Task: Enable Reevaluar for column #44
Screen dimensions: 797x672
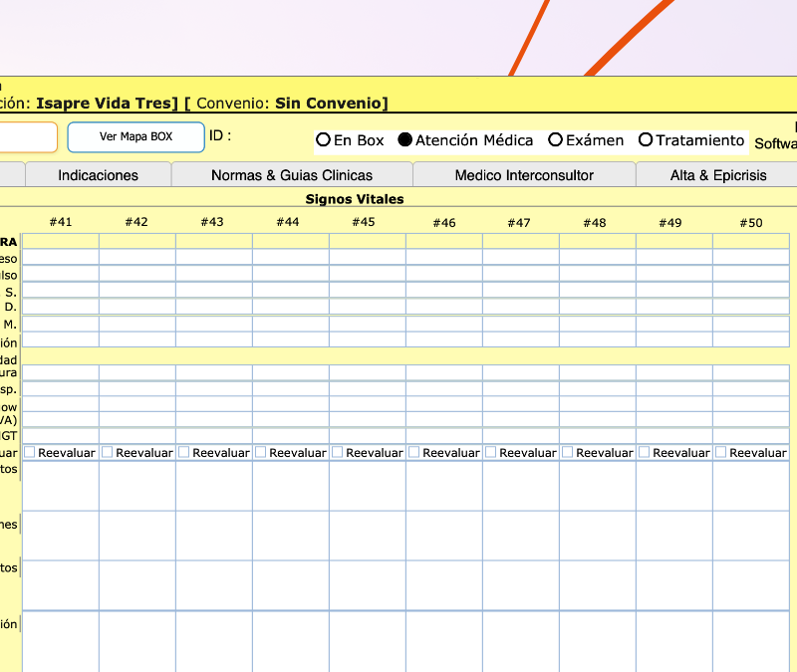Action: click(x=261, y=452)
